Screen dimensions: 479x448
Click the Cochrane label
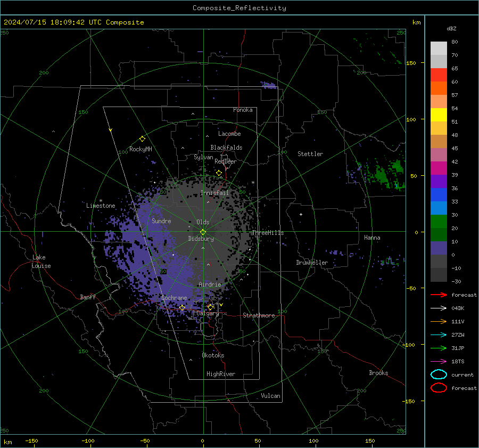pos(174,298)
